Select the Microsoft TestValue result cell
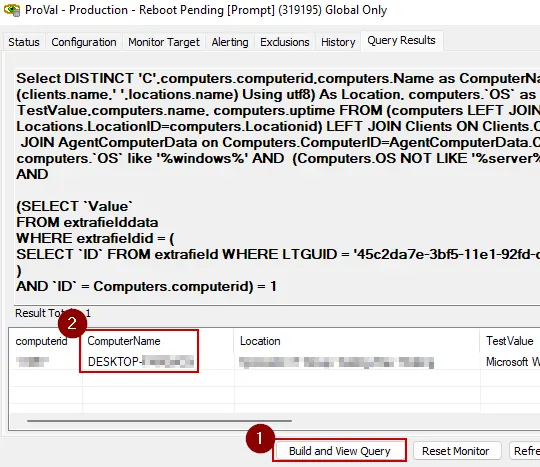Image resolution: width=540 pixels, height=467 pixels. pyautogui.click(x=510, y=362)
